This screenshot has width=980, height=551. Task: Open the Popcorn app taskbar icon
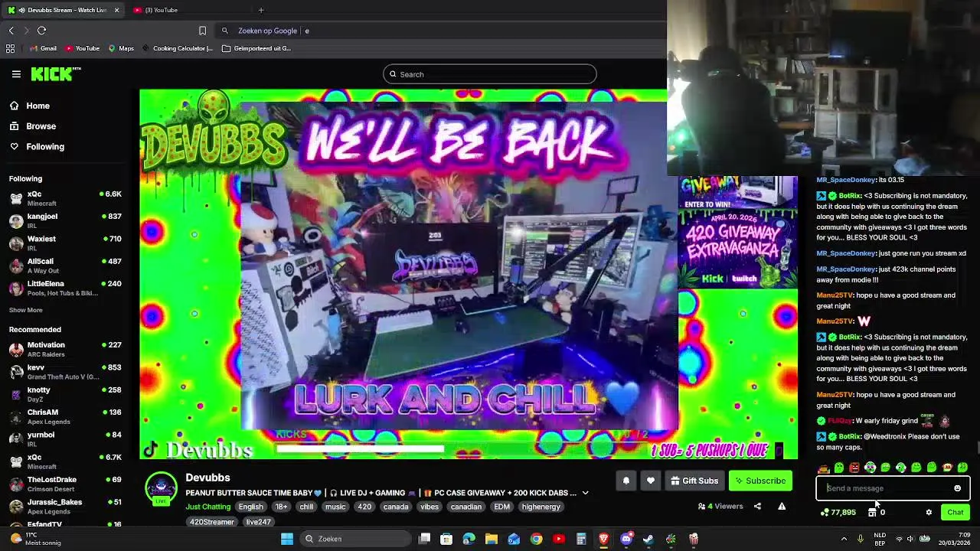pos(694,539)
